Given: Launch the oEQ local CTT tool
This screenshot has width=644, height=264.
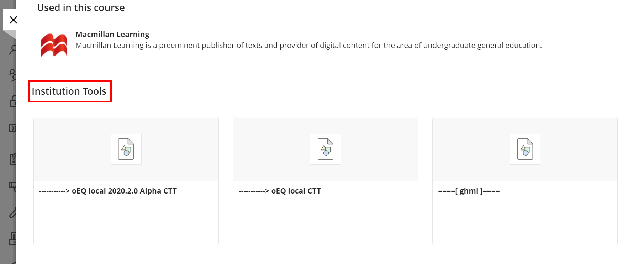Looking at the screenshot, I should point(325,181).
